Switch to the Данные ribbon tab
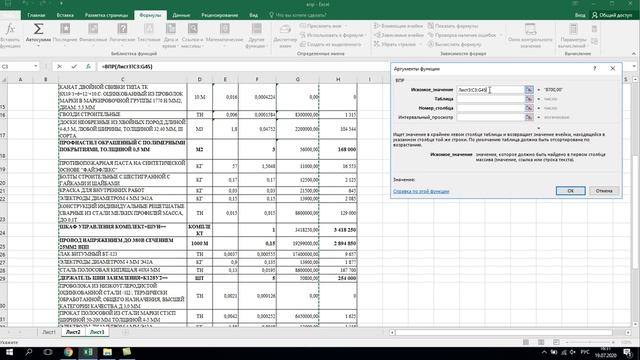 tap(181, 15)
